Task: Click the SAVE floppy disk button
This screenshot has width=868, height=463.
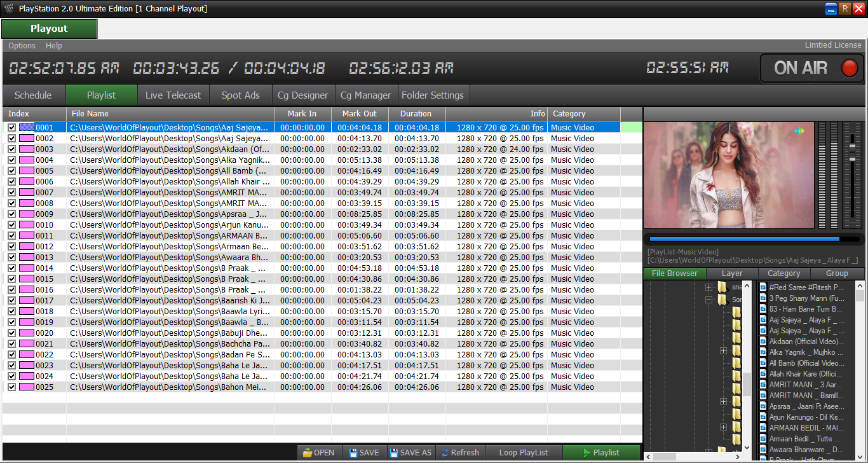Action: click(x=364, y=453)
